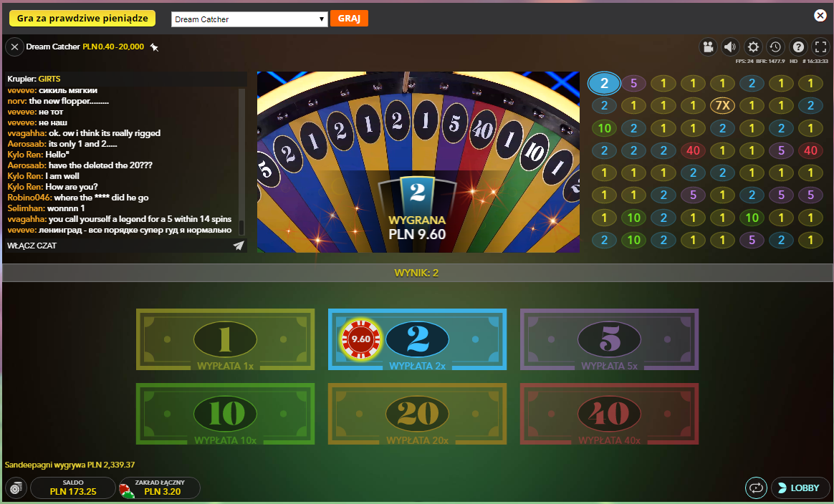Open the settings gear icon

[753, 47]
